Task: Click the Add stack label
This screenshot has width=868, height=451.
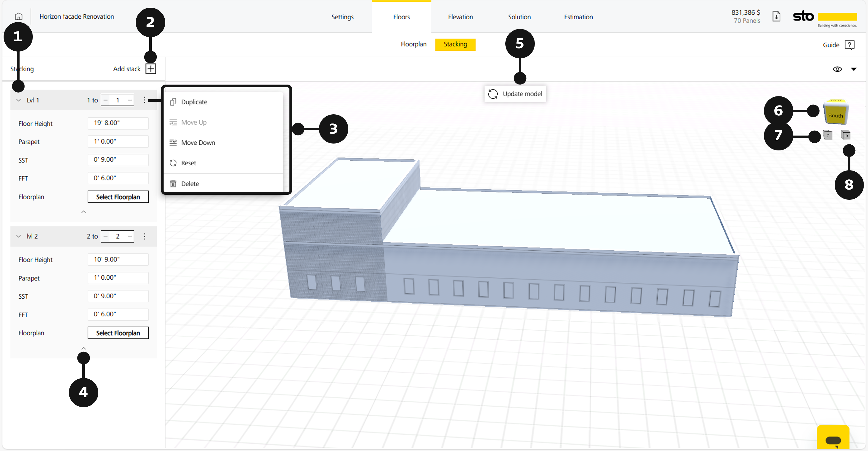Action: coord(127,69)
